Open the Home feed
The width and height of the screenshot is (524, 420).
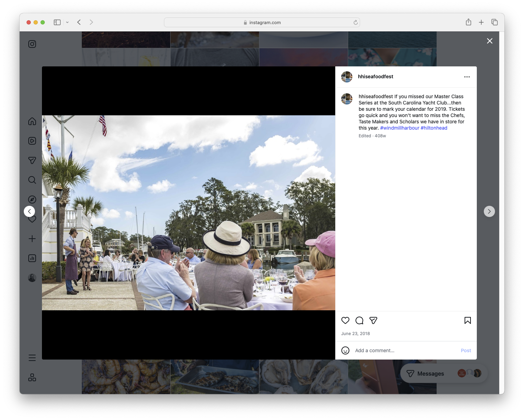32,121
